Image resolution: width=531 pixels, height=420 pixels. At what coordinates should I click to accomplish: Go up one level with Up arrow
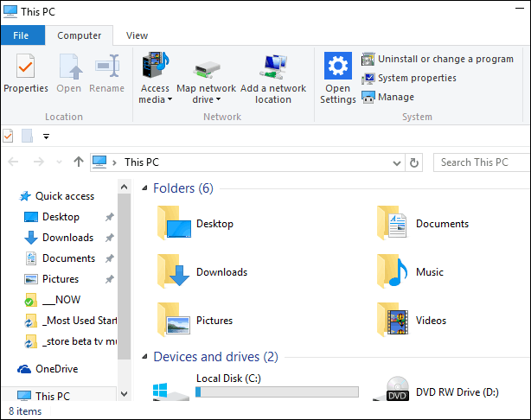click(x=79, y=162)
